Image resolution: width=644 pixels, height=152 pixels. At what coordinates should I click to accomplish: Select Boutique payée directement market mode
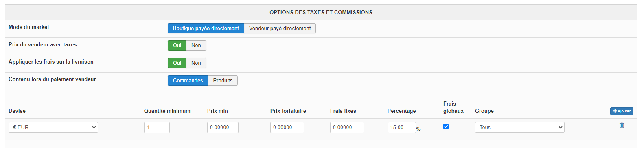pyautogui.click(x=206, y=28)
